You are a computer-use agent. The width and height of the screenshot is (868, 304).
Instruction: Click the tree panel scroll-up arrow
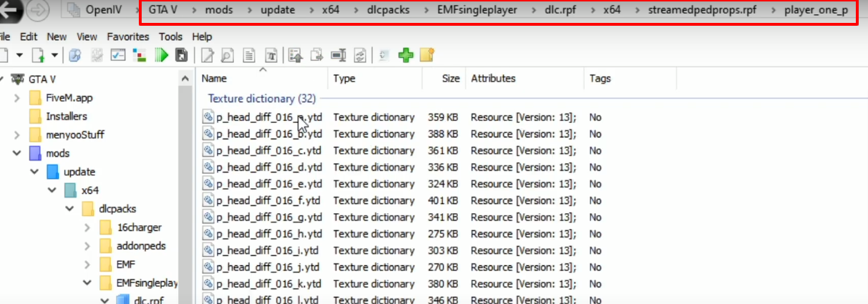click(185, 78)
